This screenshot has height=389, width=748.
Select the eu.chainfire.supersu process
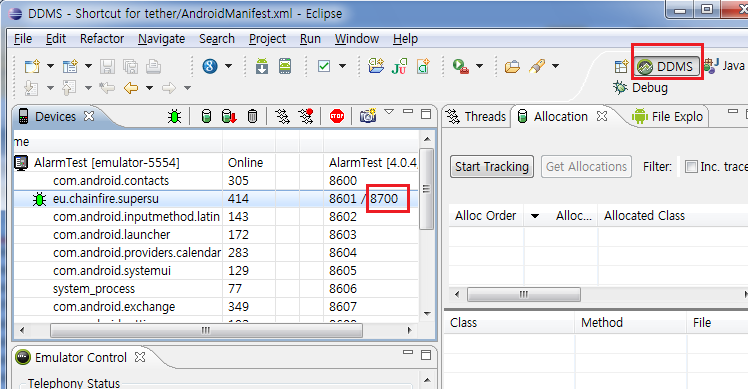pos(216,199)
